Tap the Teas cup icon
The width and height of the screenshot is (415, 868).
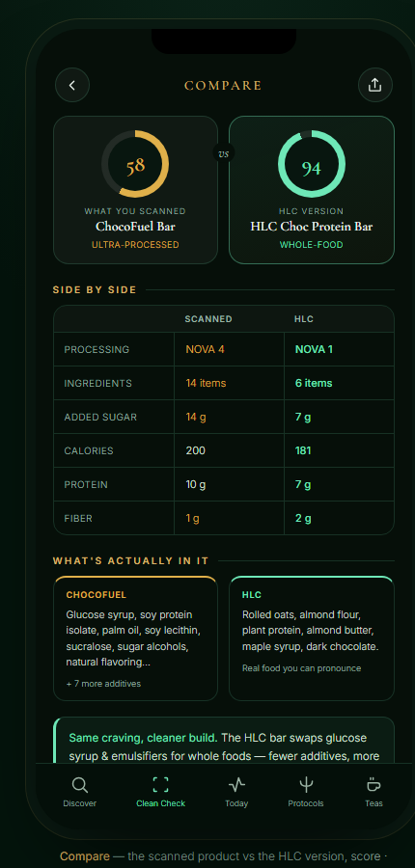pyautogui.click(x=373, y=785)
